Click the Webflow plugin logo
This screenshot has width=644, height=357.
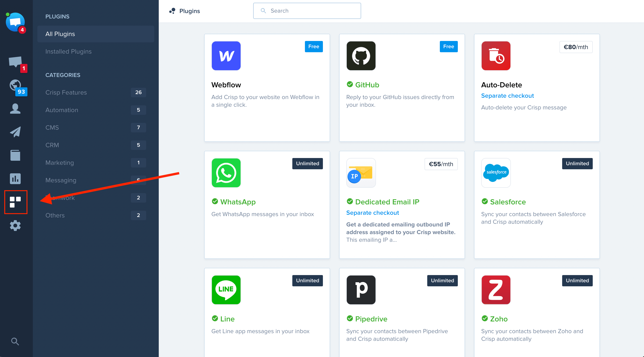(x=226, y=56)
